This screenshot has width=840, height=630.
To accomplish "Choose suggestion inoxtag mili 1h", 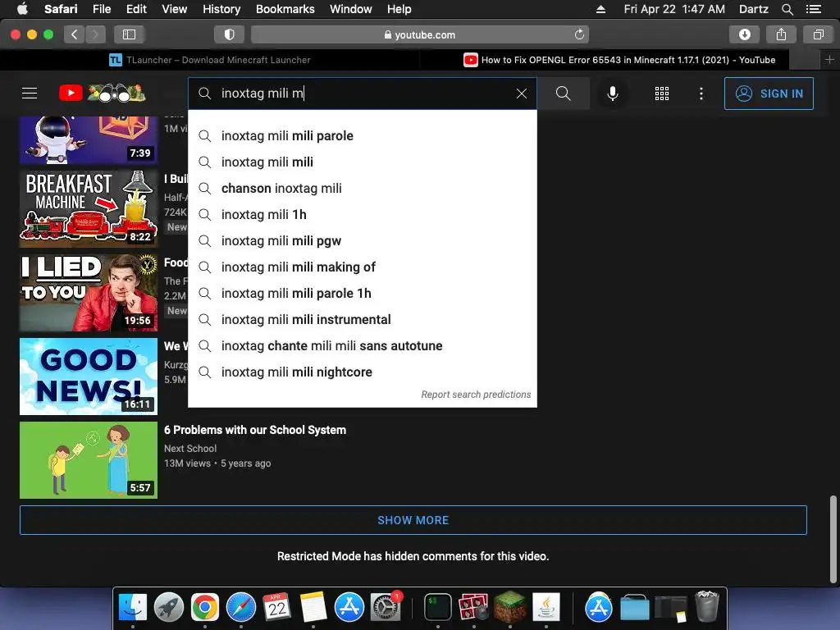I will click(x=362, y=215).
